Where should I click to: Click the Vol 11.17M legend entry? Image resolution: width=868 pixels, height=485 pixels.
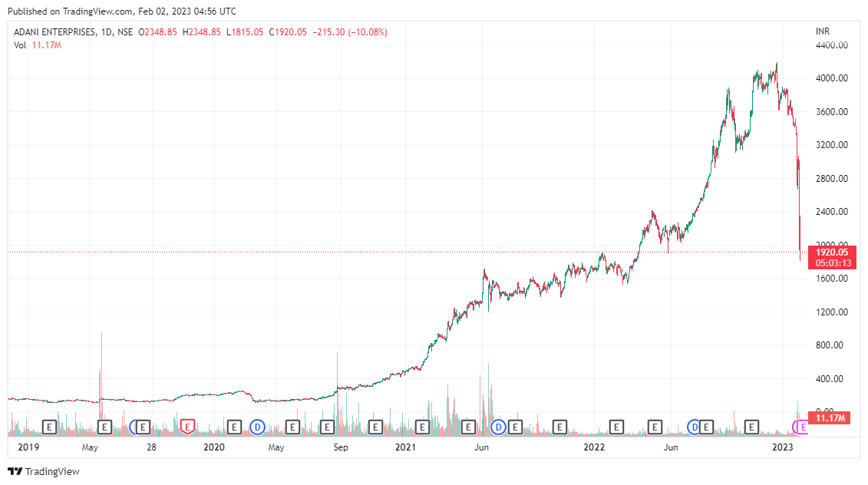point(38,45)
